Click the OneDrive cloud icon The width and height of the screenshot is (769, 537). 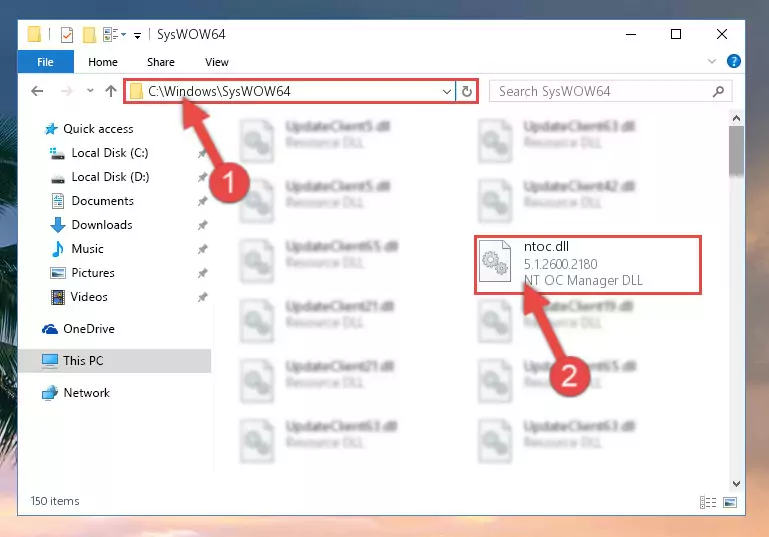coord(50,329)
